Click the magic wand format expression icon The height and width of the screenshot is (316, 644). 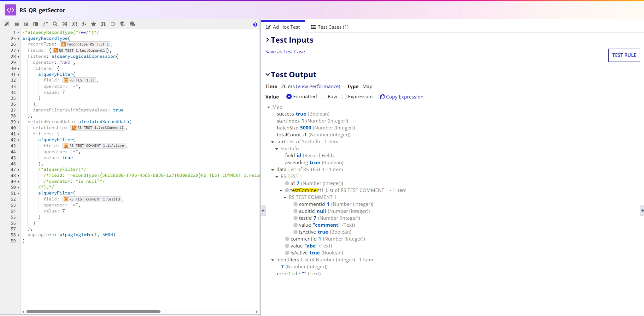coord(7,24)
